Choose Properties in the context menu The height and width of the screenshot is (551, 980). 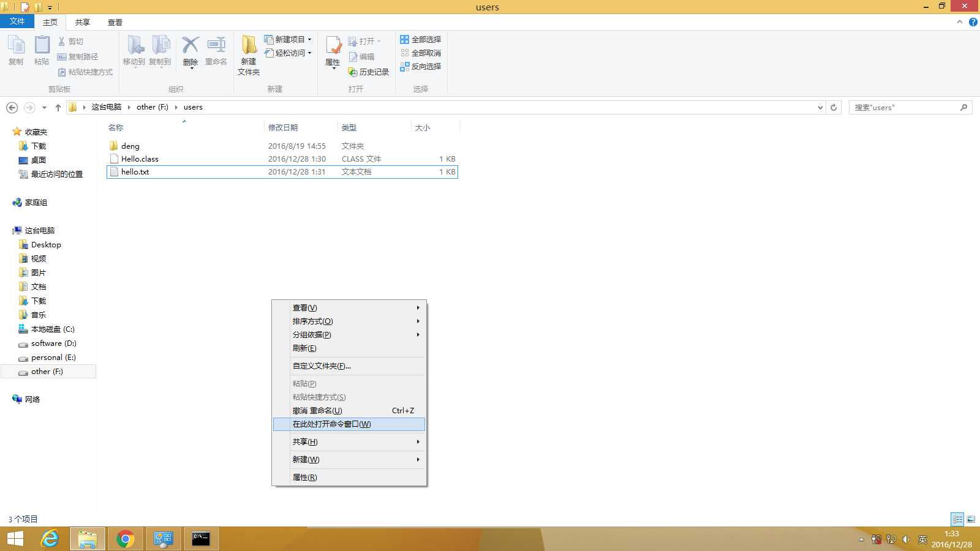[349, 477]
